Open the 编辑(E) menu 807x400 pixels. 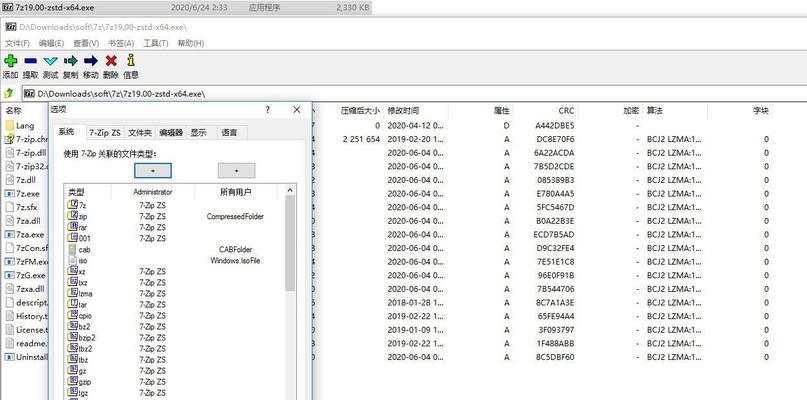click(x=51, y=43)
